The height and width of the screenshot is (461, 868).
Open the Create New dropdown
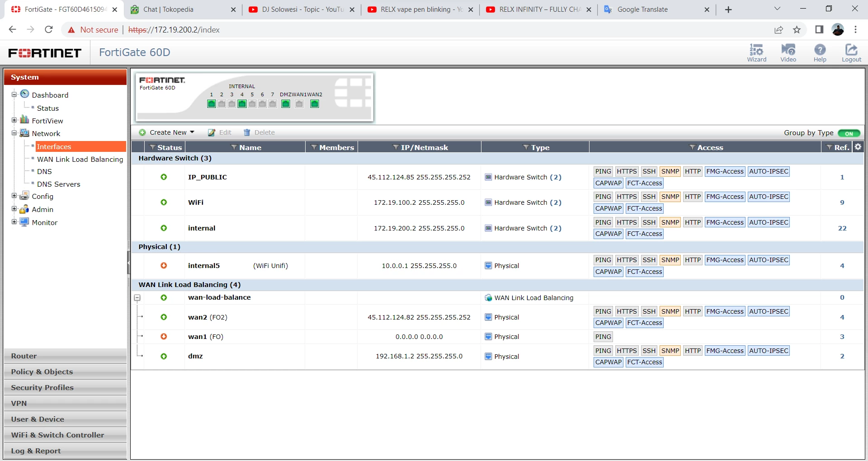167,132
